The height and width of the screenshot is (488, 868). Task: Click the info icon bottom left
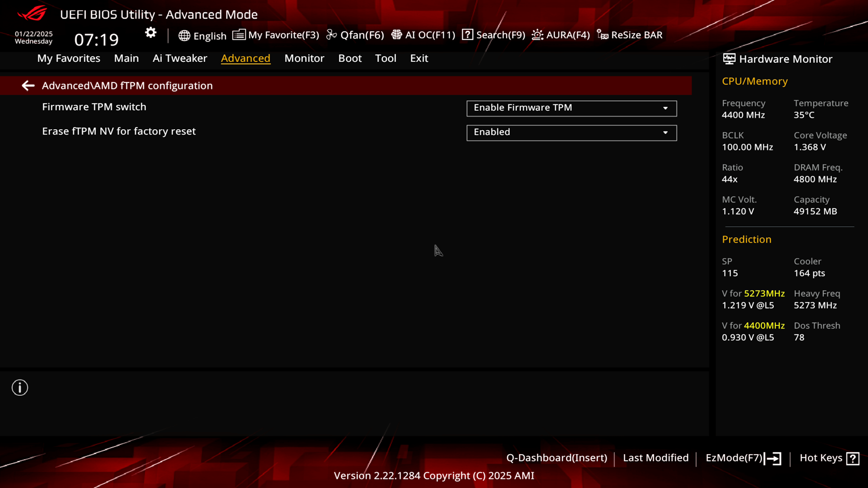20,388
